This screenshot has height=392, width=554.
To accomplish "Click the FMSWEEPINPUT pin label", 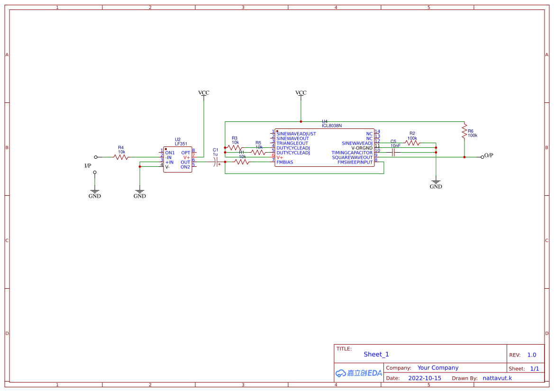I will coord(355,162).
